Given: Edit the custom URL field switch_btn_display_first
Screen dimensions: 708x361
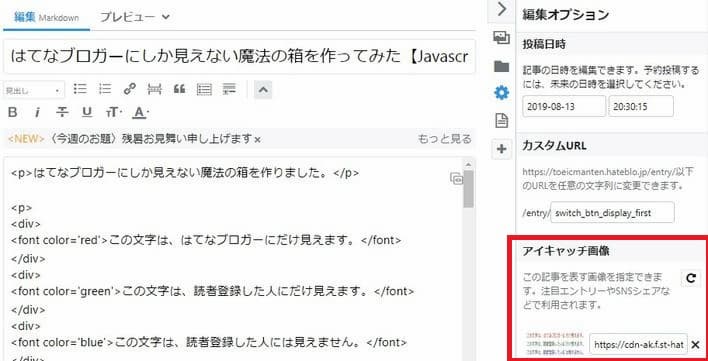Looking at the screenshot, I should click(x=612, y=213).
